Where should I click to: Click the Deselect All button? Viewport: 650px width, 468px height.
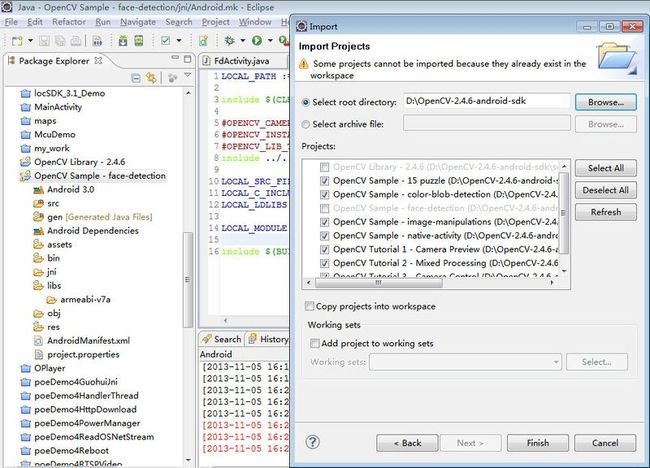[606, 190]
